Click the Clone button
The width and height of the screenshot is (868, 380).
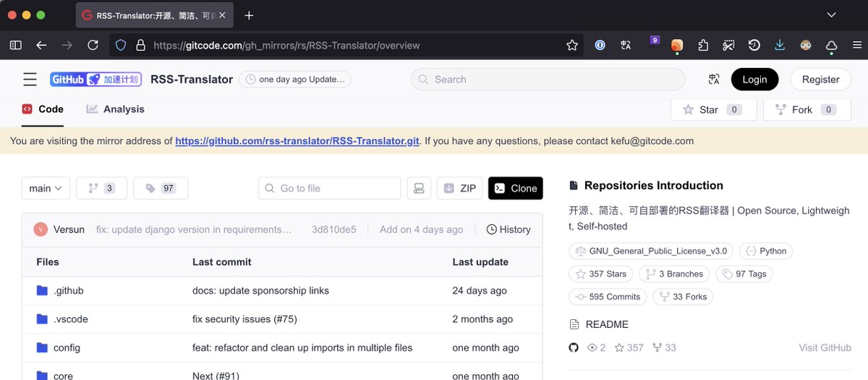(x=516, y=188)
